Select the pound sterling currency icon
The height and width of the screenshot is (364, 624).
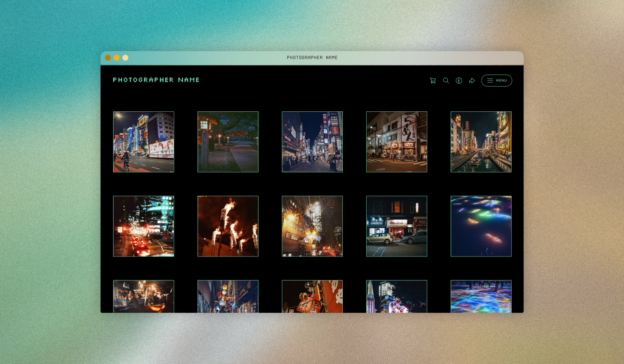tap(459, 80)
